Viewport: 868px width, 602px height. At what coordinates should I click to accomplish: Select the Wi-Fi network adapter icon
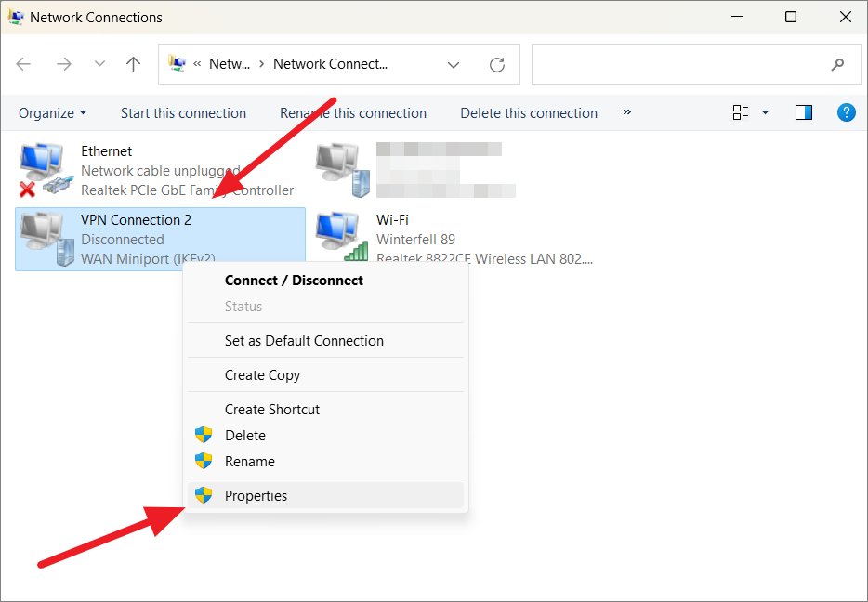339,238
